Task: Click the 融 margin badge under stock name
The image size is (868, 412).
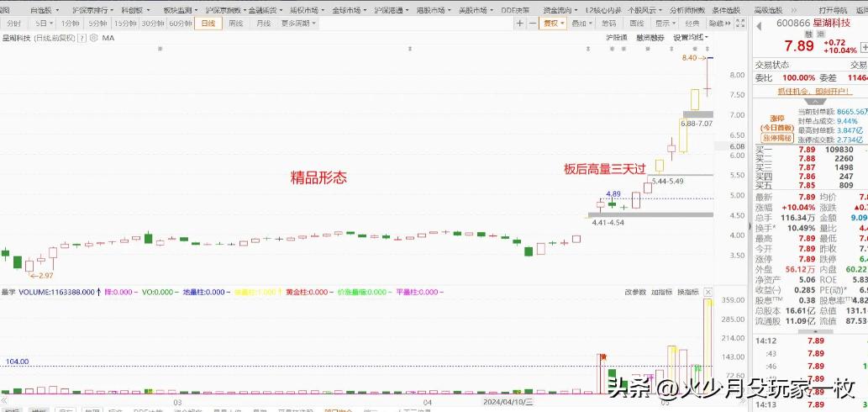Action: [x=808, y=34]
